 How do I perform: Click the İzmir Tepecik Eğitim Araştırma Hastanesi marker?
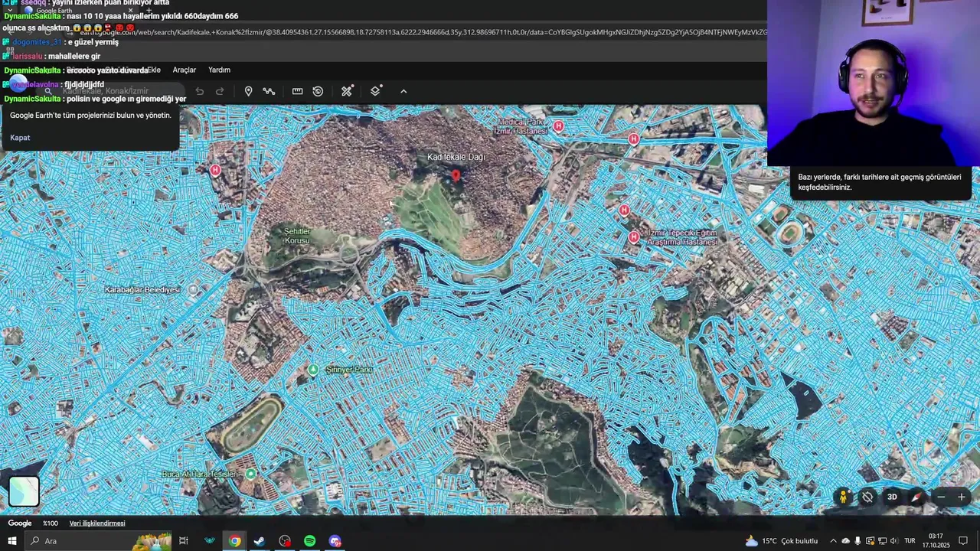[633, 237]
